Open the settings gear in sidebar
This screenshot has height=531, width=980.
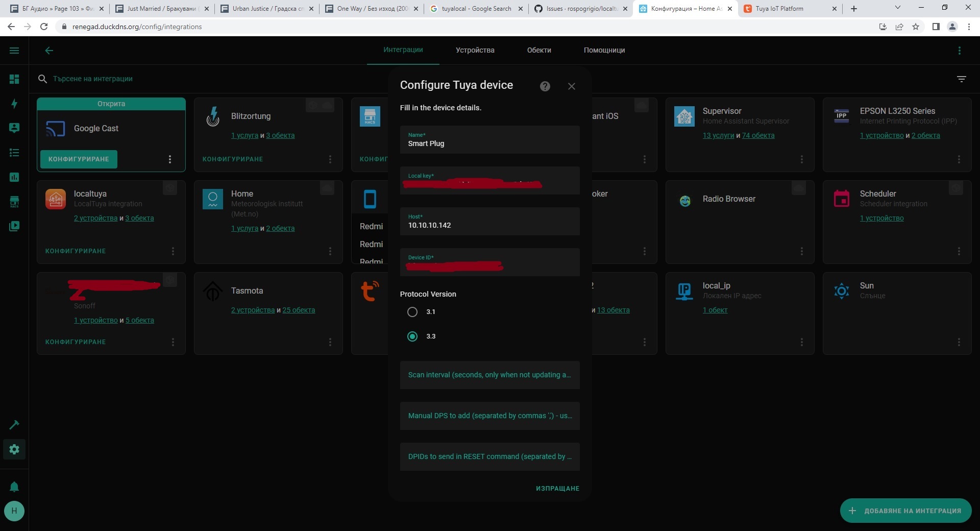[x=14, y=449]
